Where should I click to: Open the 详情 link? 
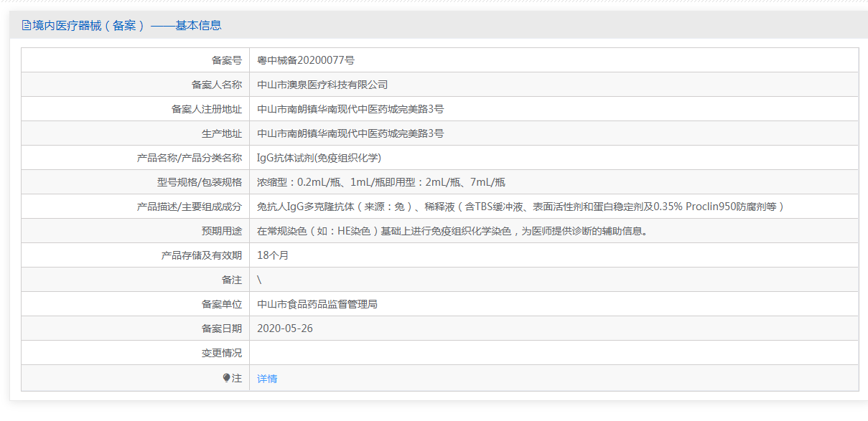coord(267,379)
